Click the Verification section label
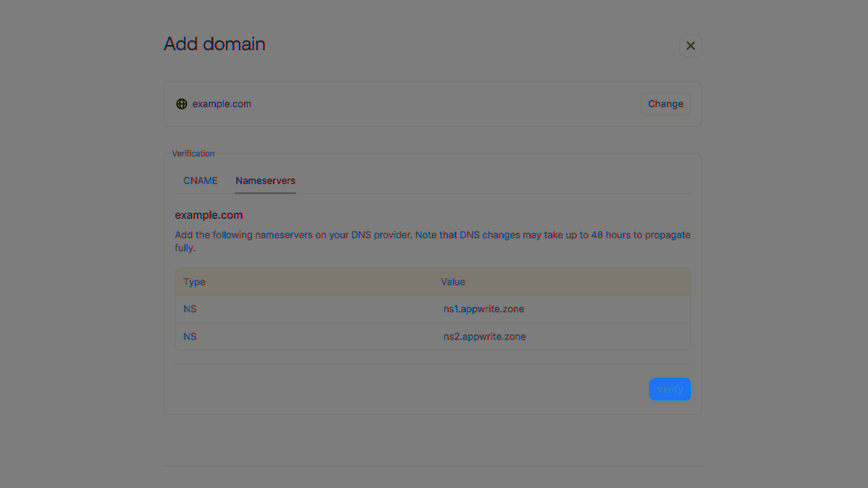 [x=193, y=153]
